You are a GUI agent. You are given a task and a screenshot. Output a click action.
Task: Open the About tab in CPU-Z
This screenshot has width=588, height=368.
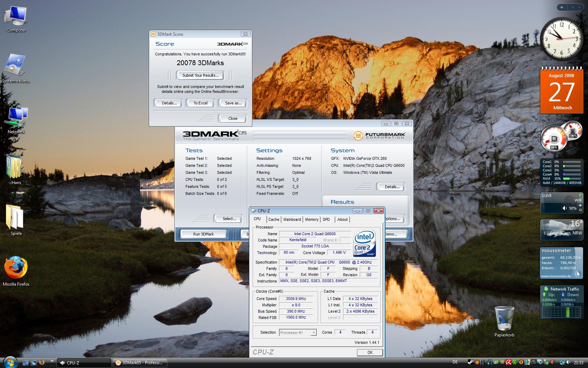coord(343,219)
